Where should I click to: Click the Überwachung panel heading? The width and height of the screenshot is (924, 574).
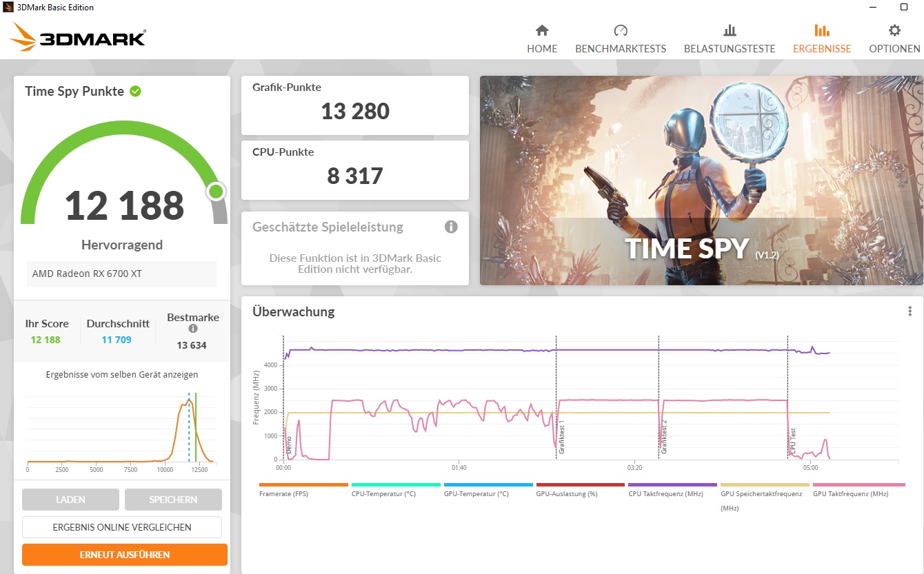click(294, 311)
